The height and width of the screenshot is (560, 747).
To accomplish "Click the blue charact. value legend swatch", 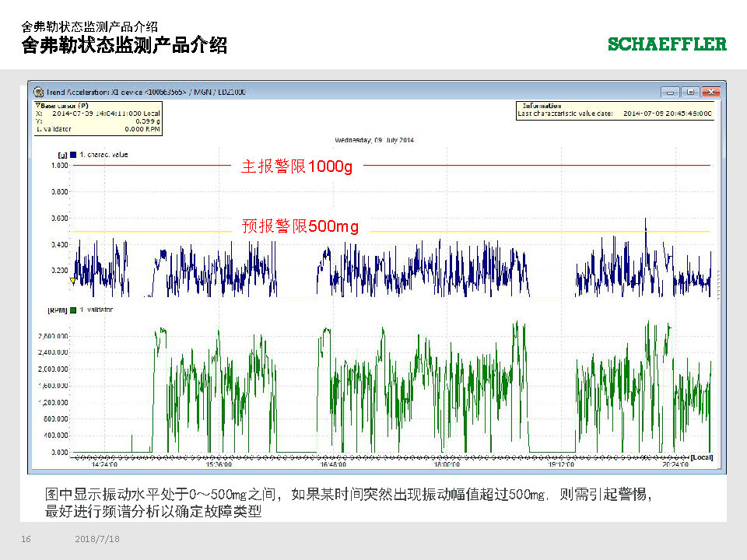I will pos(73,155).
